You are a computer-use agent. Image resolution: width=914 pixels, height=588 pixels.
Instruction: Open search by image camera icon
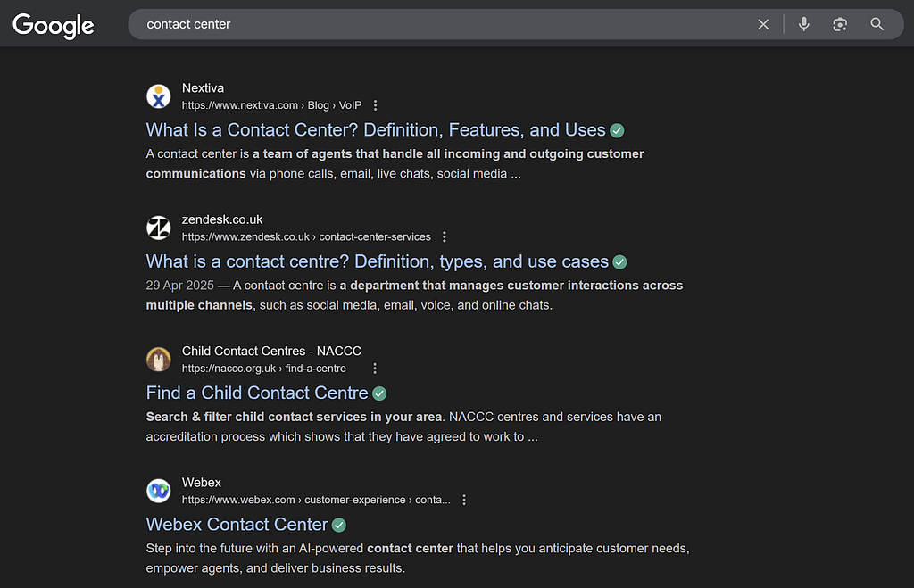click(840, 24)
